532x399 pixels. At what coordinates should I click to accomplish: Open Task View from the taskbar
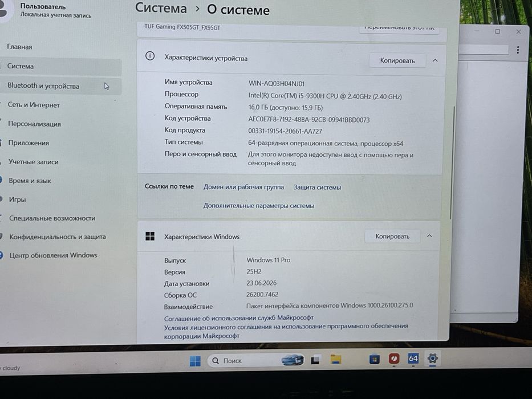[x=315, y=360]
